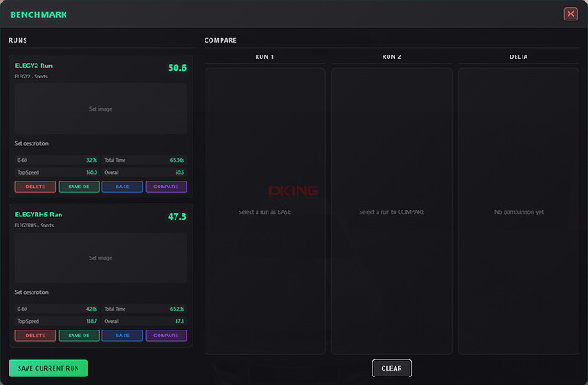
Task: Click Save Current Run button
Action: pos(49,368)
